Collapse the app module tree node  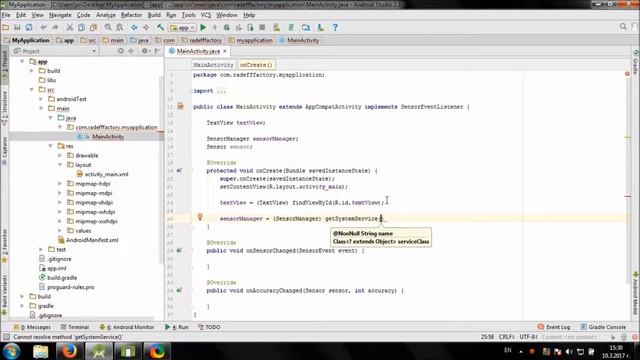click(x=22, y=61)
